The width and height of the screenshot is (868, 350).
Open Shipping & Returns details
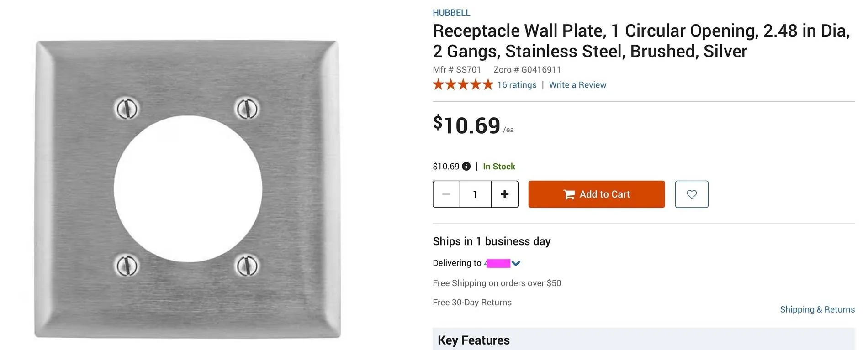point(817,309)
